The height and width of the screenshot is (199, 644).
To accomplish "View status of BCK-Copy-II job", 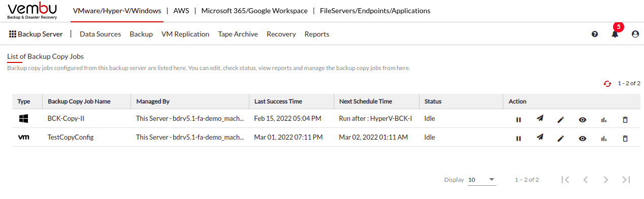I will (x=583, y=119).
